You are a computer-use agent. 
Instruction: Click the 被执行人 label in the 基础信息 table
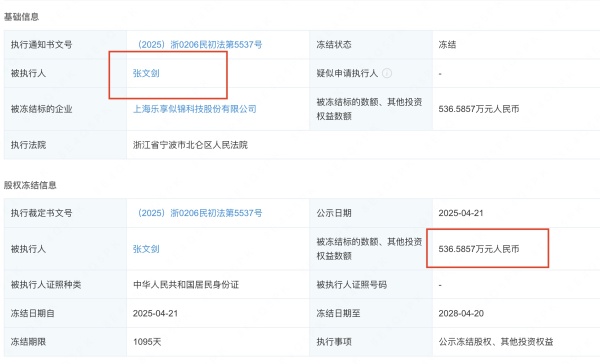(x=28, y=73)
